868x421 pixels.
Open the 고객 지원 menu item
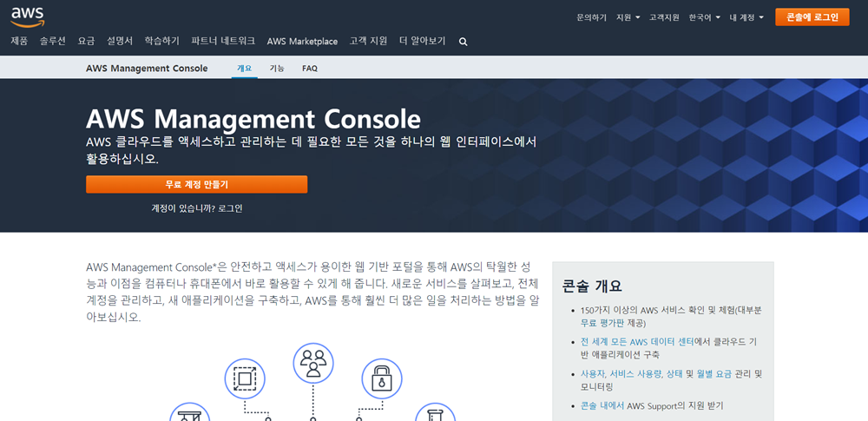click(368, 41)
